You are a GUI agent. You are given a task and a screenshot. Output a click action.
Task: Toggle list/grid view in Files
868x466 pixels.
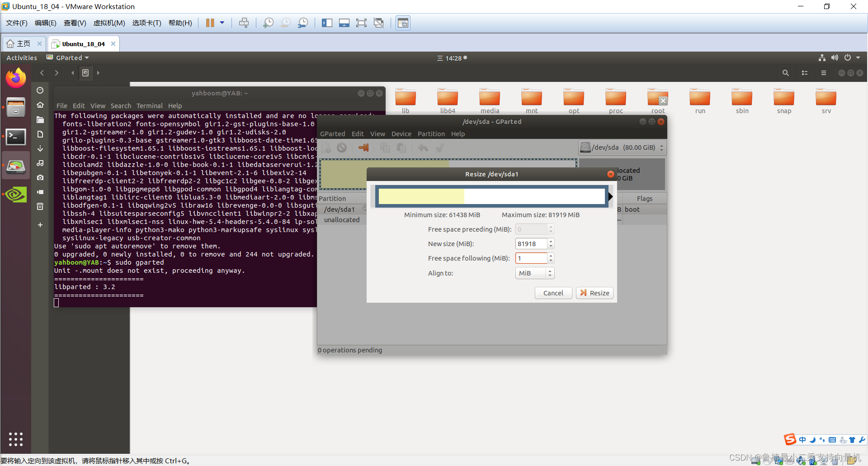805,73
